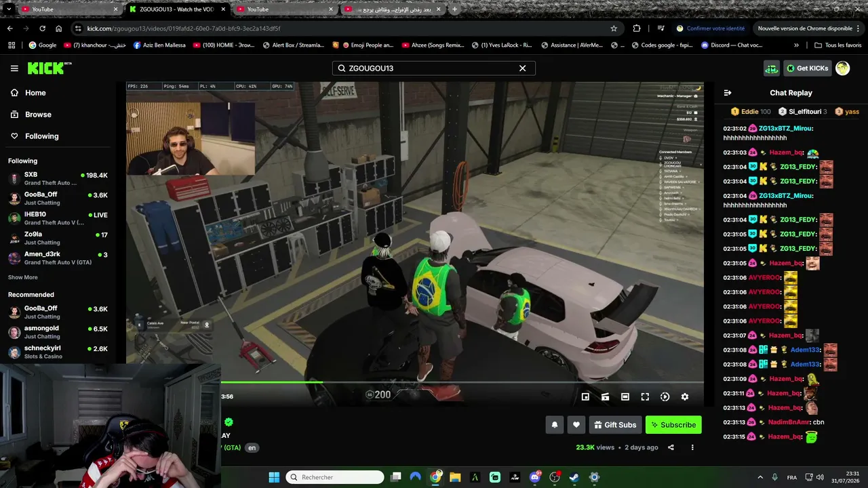The height and width of the screenshot is (488, 868).
Task: Open the Windows Start menu
Action: (x=274, y=477)
